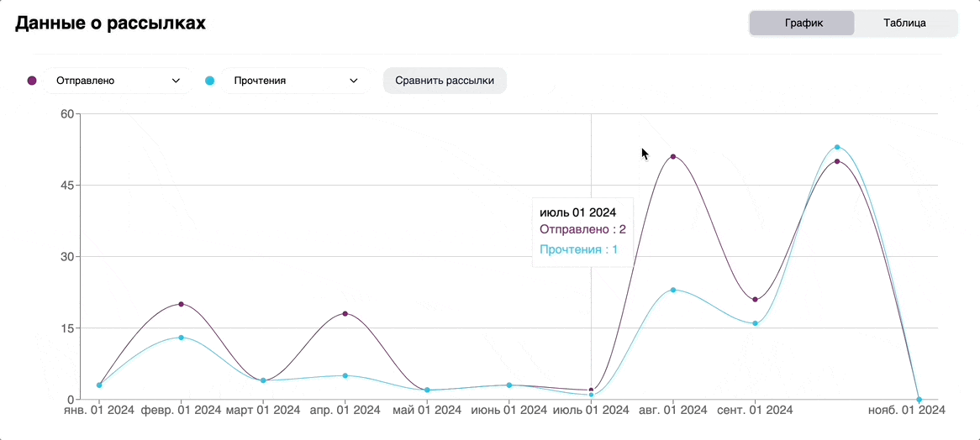Click the y-axis value 30
Image resolution: width=980 pixels, height=440 pixels.
click(67, 256)
